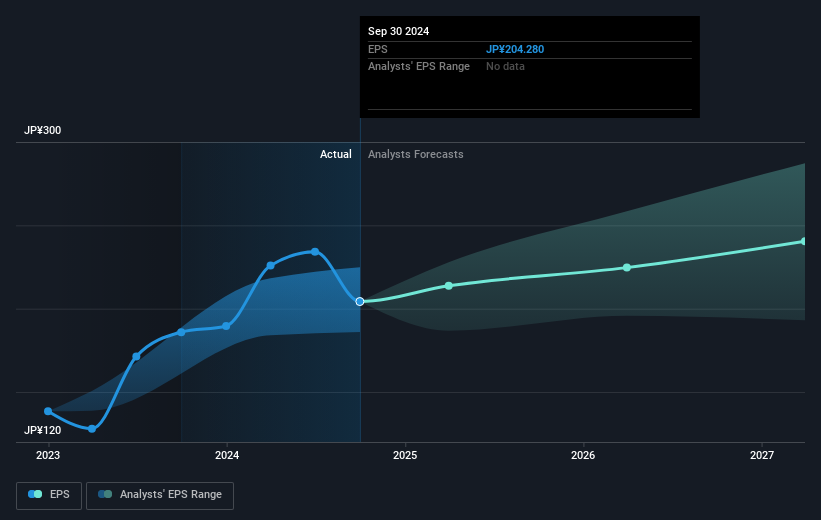The height and width of the screenshot is (520, 821).
Task: Click the 2025 x-axis year label
Action: 405,455
